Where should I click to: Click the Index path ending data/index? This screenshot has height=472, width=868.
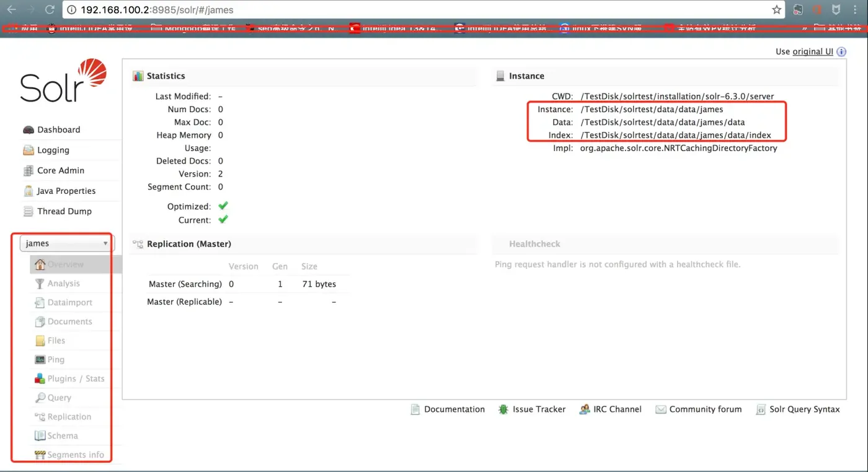click(x=676, y=136)
